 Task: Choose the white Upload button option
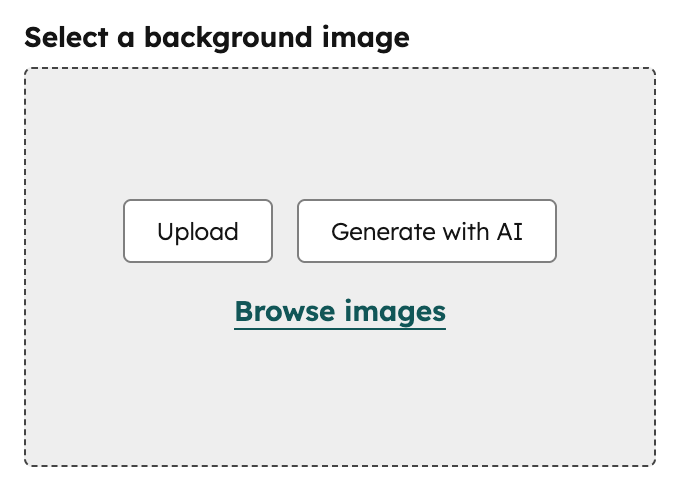coord(198,232)
